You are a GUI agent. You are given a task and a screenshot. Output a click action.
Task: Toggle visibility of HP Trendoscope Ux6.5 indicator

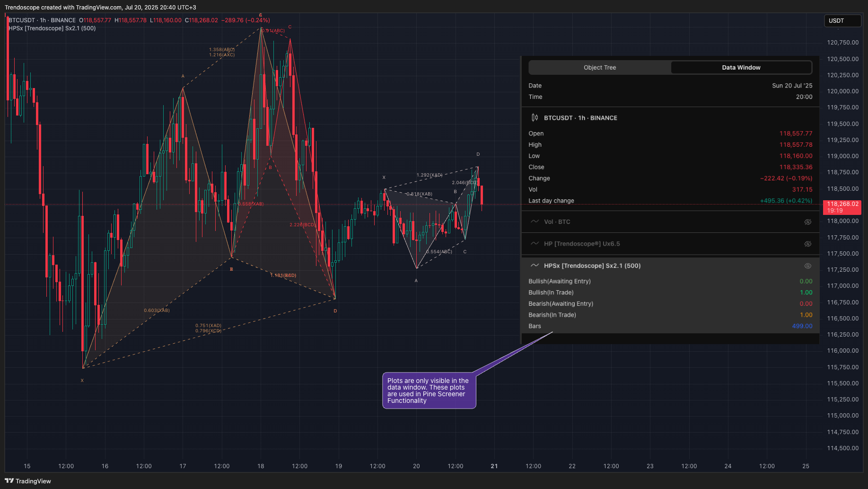[808, 244]
